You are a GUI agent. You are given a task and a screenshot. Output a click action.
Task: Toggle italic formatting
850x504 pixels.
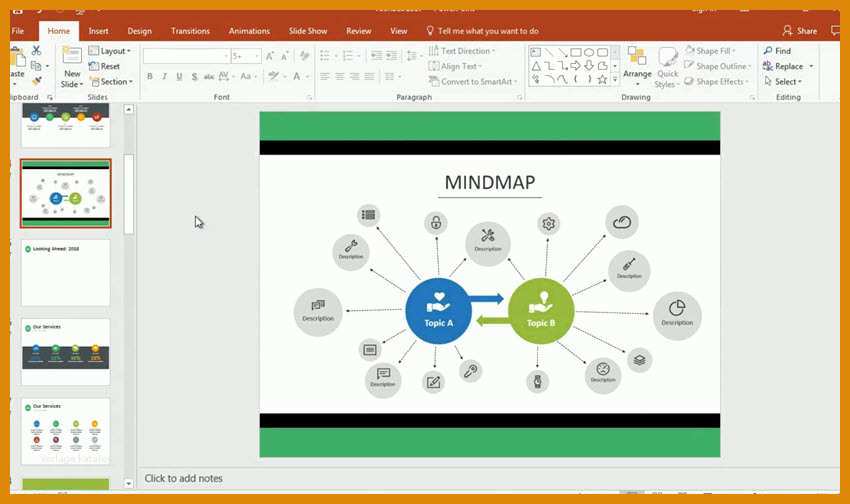[x=164, y=76]
